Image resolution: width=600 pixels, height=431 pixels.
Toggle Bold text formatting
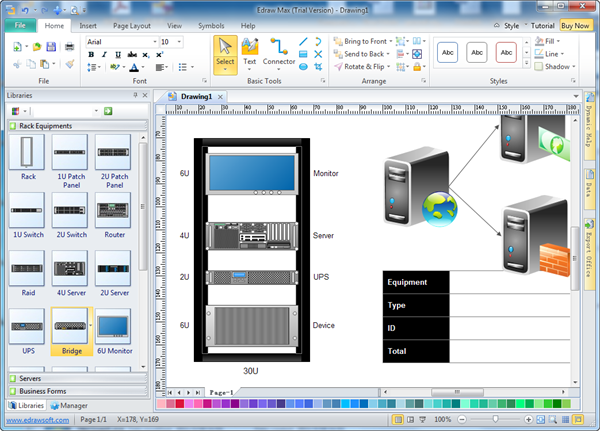(91, 55)
